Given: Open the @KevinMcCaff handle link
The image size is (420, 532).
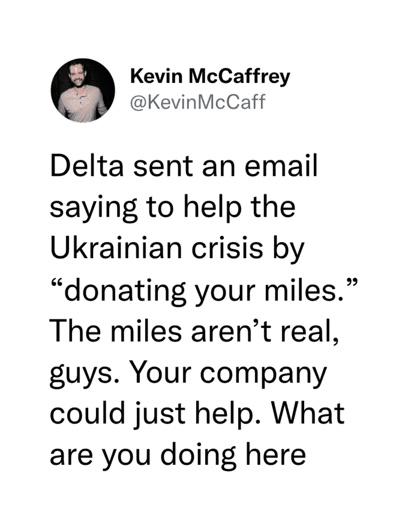Looking at the screenshot, I should point(198,102).
